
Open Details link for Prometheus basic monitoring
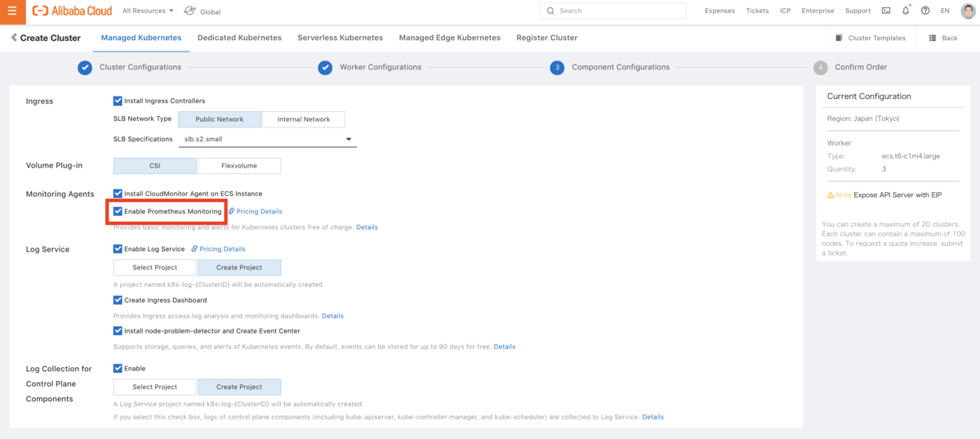tap(367, 227)
